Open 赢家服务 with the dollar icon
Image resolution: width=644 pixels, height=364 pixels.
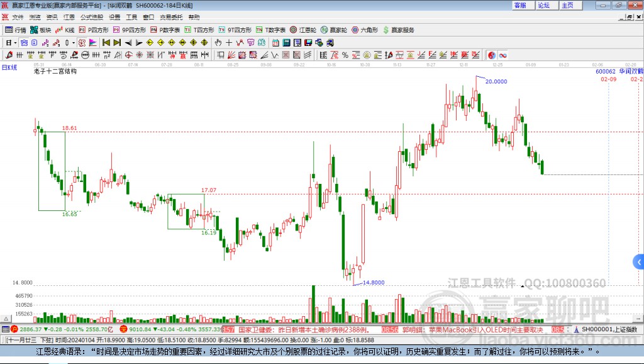398,30
